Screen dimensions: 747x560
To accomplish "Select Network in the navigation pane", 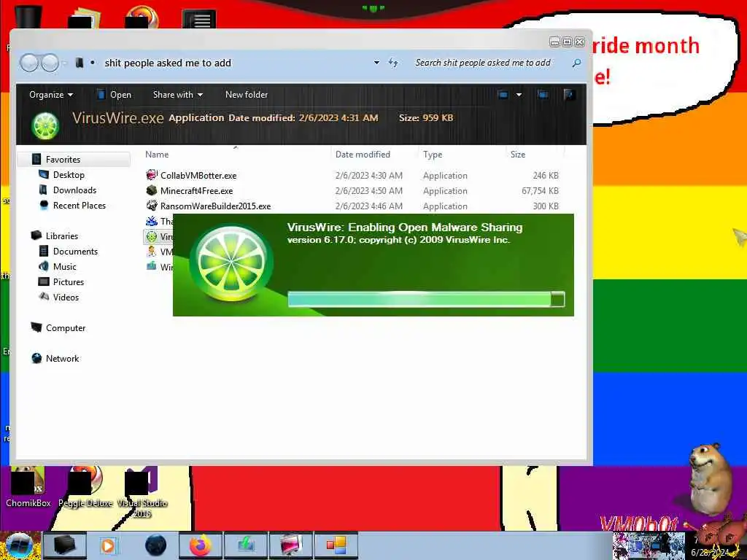I will pos(63,359).
